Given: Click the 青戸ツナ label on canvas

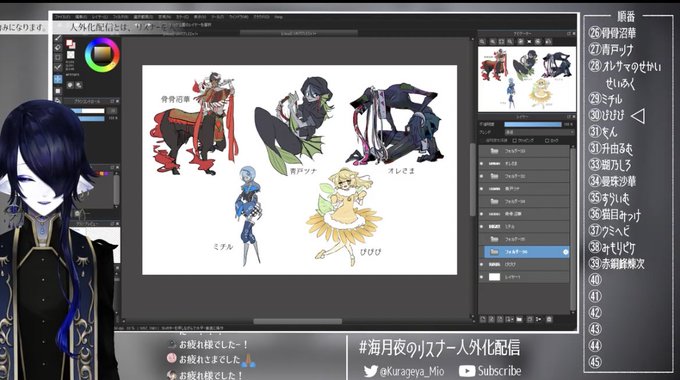Looking at the screenshot, I should click(x=304, y=172).
